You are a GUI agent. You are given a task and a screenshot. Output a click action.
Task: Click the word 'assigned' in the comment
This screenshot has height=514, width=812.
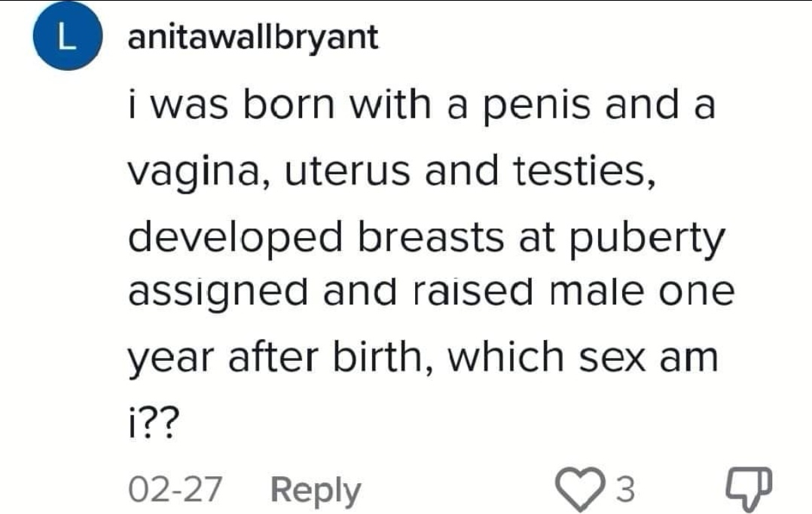tap(218, 293)
